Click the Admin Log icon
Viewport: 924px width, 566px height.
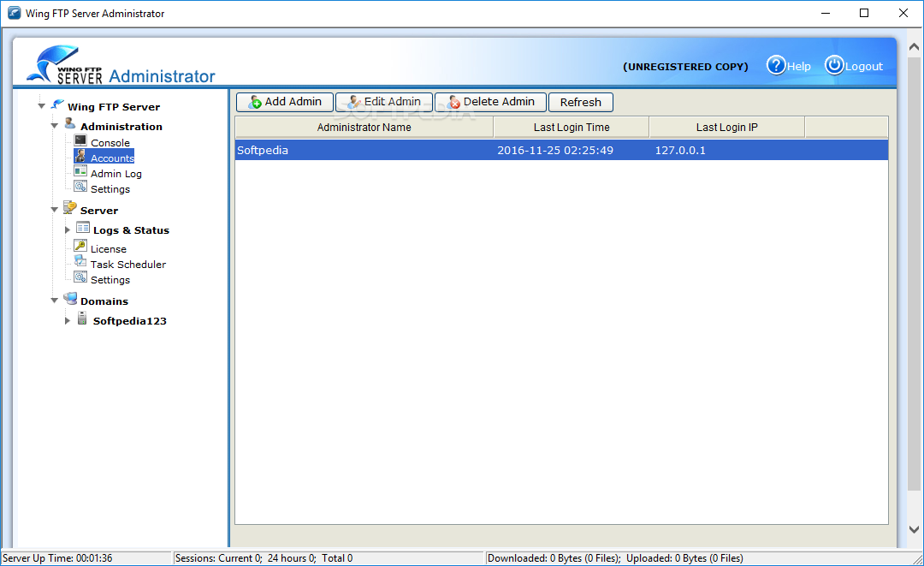pos(80,171)
